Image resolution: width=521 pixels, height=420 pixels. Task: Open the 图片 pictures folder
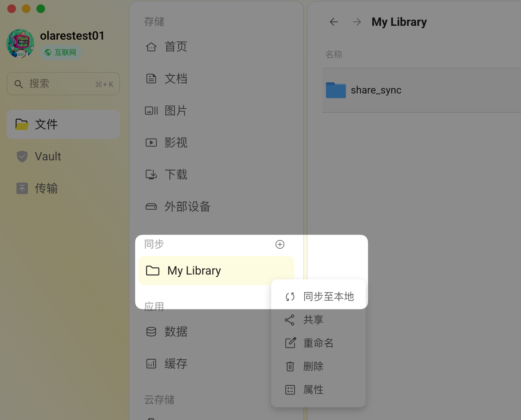point(176,111)
